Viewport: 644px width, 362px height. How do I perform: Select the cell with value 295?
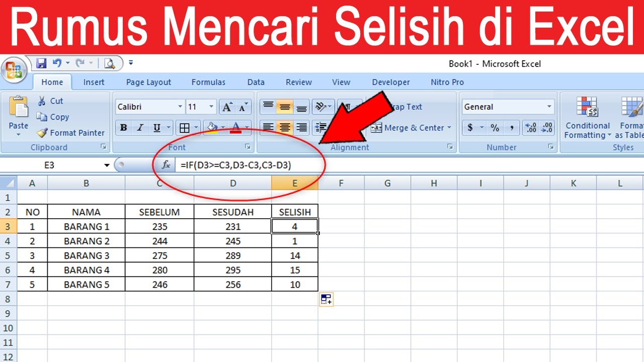click(x=233, y=270)
